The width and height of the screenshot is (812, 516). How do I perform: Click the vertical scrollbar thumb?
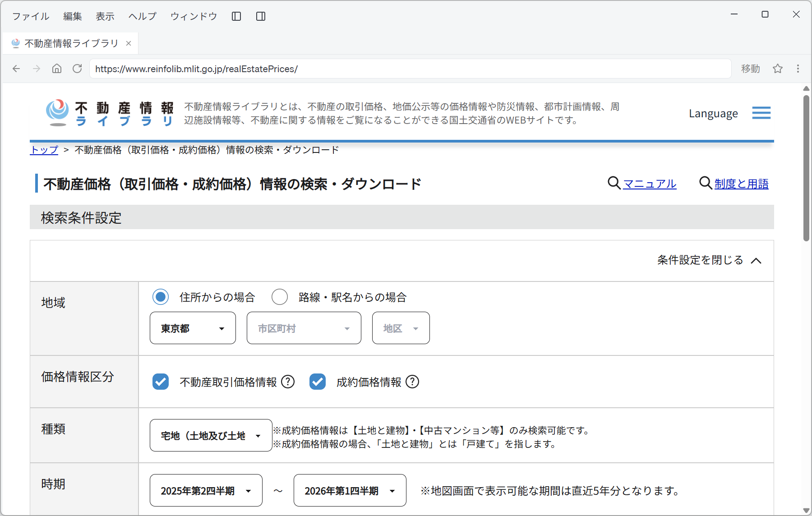point(806,168)
